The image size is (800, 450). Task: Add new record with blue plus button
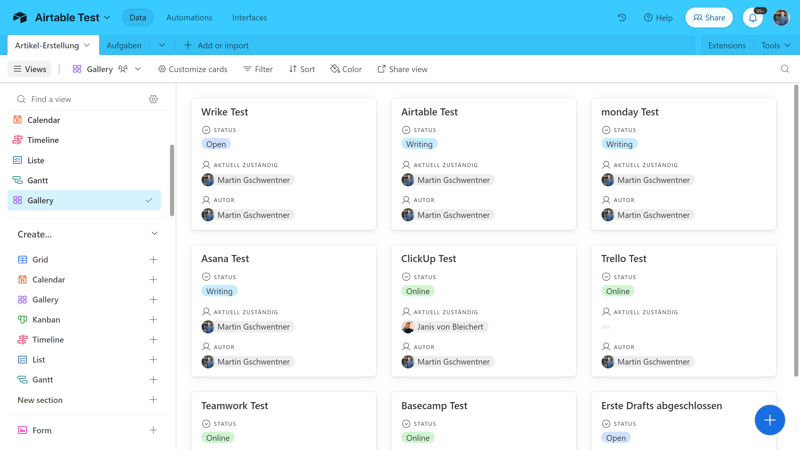click(769, 420)
